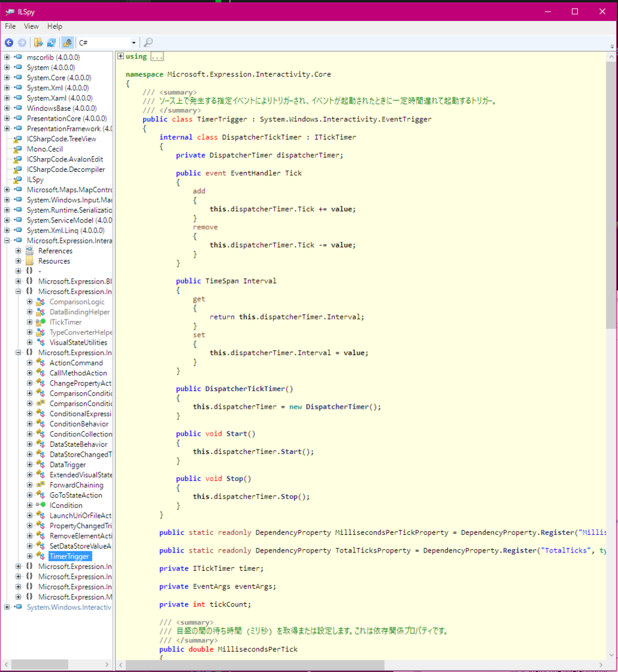
Task: Click the VisualStateUtilities class icon
Action: (x=41, y=343)
